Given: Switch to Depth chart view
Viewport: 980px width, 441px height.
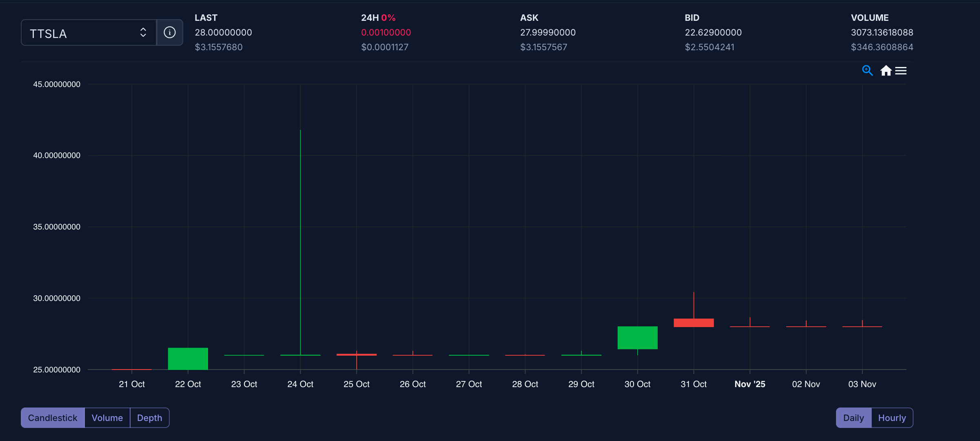Looking at the screenshot, I should [149, 418].
